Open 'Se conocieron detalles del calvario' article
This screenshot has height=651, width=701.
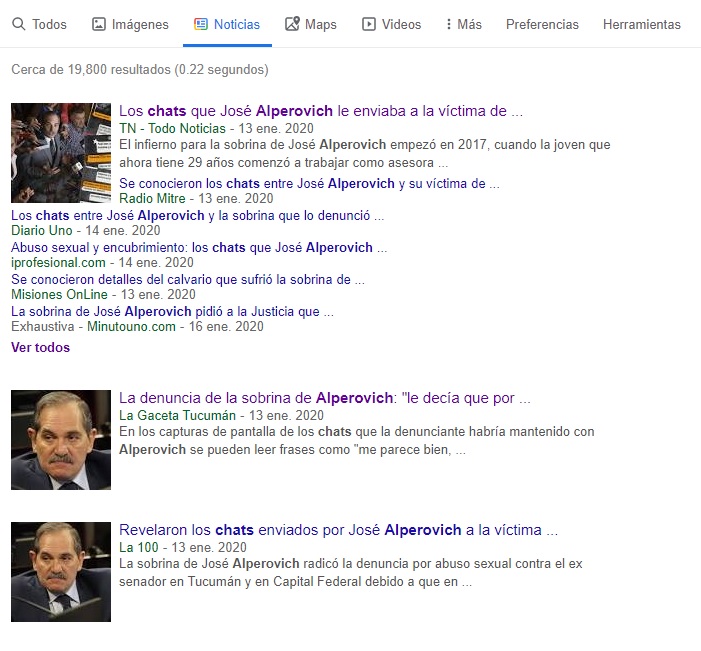pos(188,279)
